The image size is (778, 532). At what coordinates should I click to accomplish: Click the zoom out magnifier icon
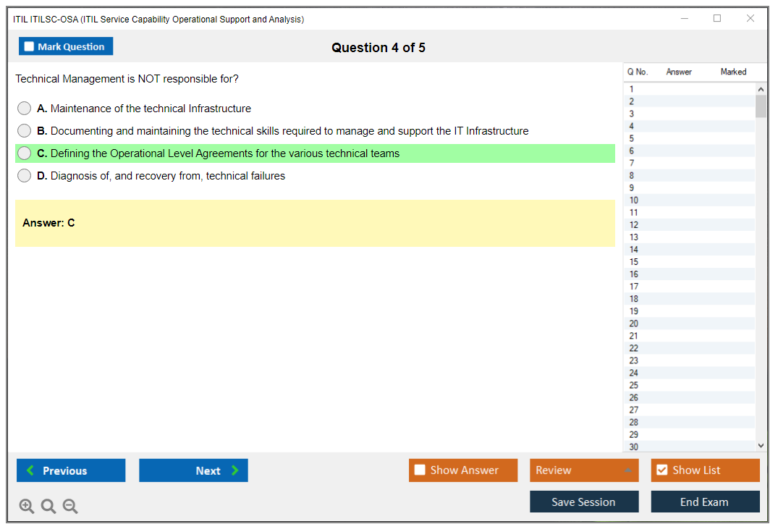coord(70,507)
